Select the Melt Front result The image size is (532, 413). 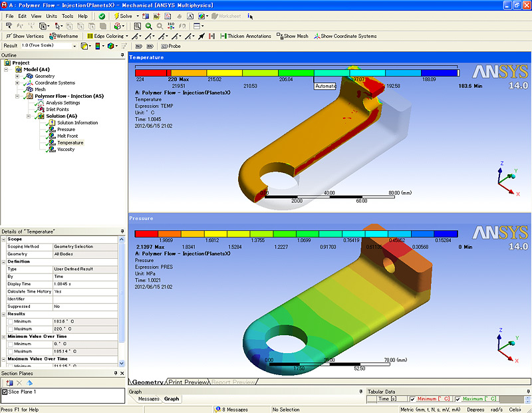click(x=68, y=136)
